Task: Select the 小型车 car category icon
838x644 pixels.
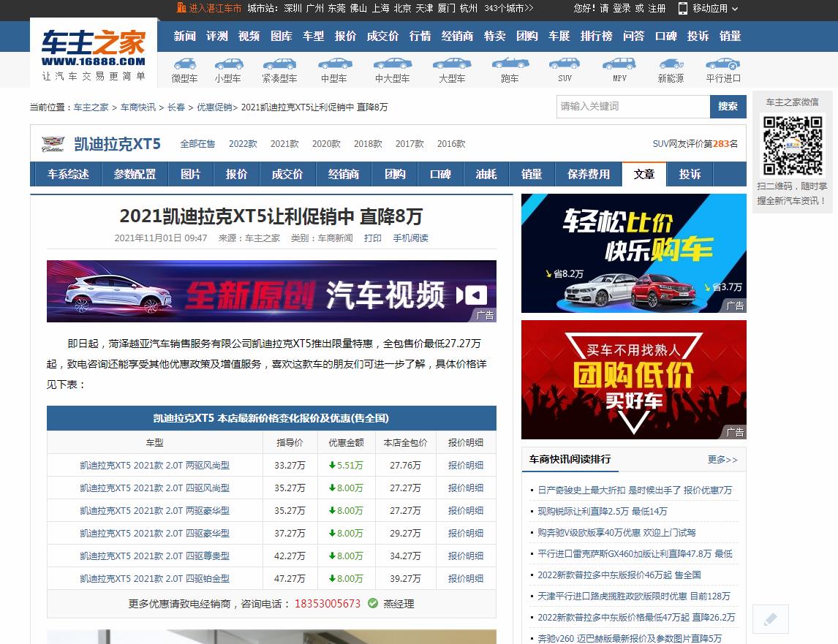Action: tap(228, 64)
